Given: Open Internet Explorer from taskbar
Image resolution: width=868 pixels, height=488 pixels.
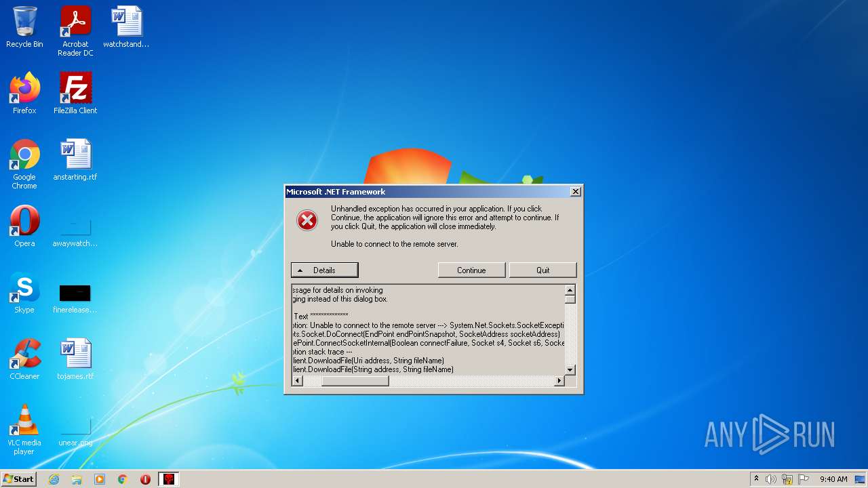Looking at the screenshot, I should coord(54,479).
